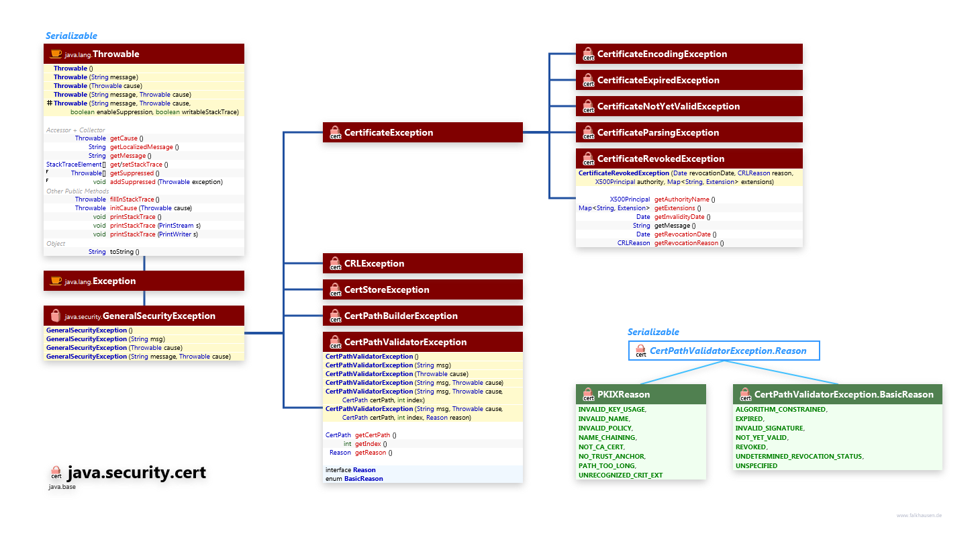Click the www.falkhausen.de link
980x546 pixels.
coord(919,515)
